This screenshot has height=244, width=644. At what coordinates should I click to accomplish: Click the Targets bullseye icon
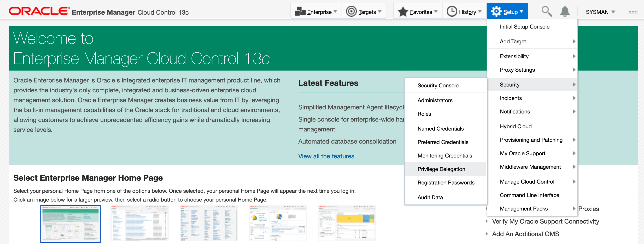pos(351,12)
